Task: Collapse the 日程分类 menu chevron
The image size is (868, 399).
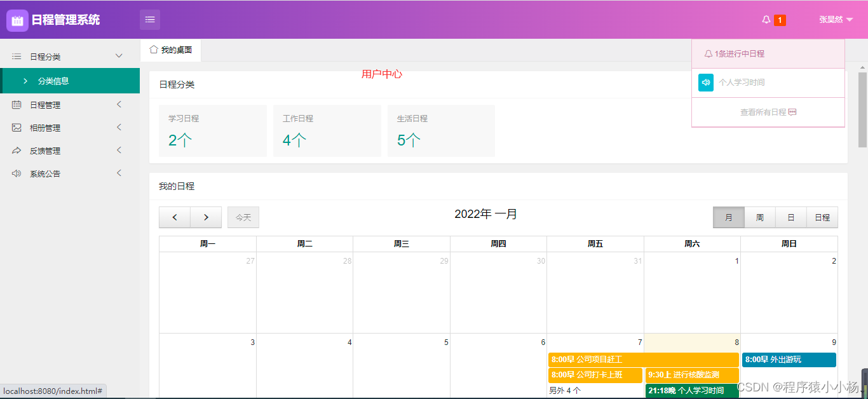Action: [119, 56]
